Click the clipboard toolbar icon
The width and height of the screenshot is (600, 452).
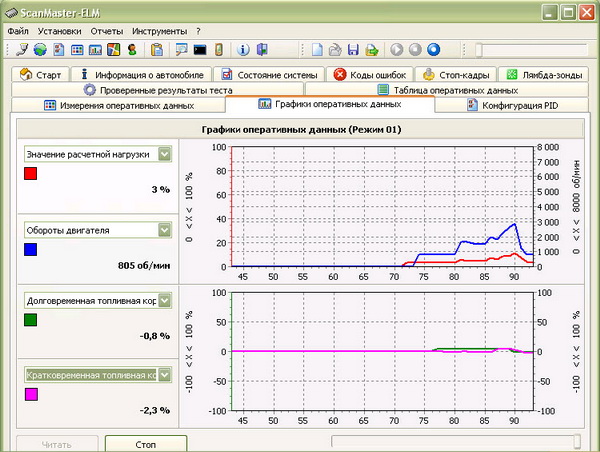click(x=157, y=50)
